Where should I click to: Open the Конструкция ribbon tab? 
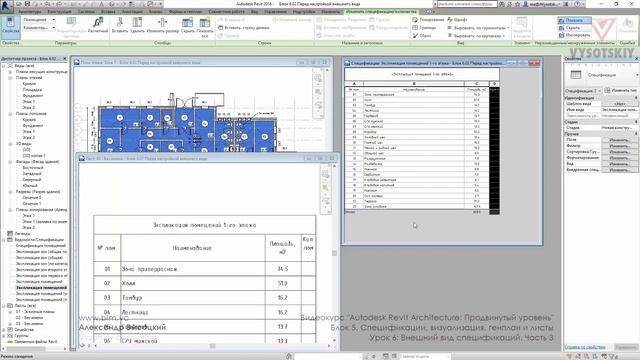click(x=60, y=12)
